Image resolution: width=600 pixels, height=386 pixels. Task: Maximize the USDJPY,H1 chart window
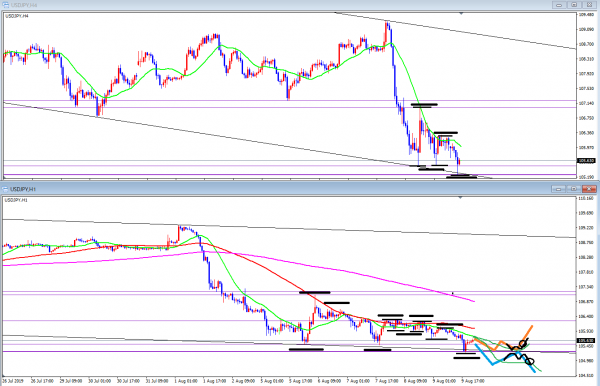(574, 189)
